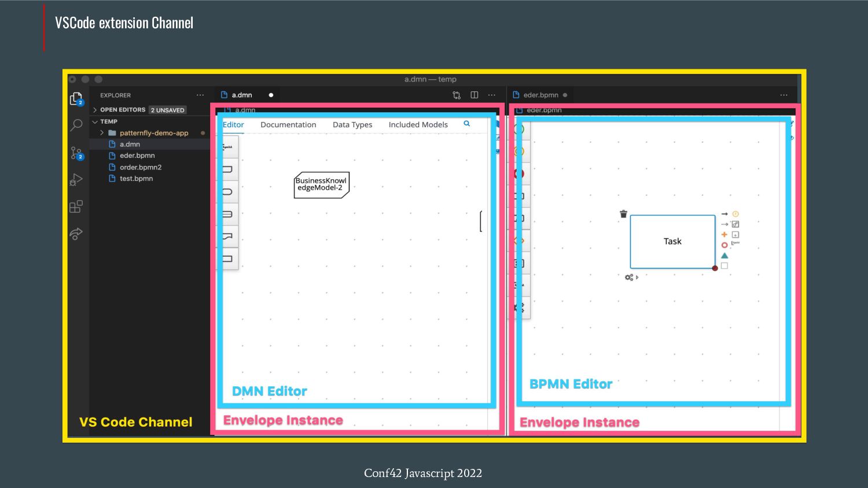Click the 2 UNSAVED badge in Open Editors
This screenshot has width=868, height=488.
click(x=168, y=110)
